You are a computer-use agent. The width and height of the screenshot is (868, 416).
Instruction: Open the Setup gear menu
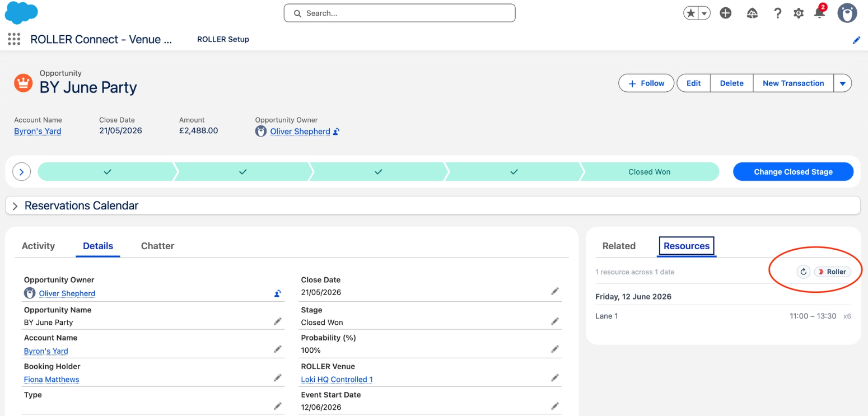point(799,13)
